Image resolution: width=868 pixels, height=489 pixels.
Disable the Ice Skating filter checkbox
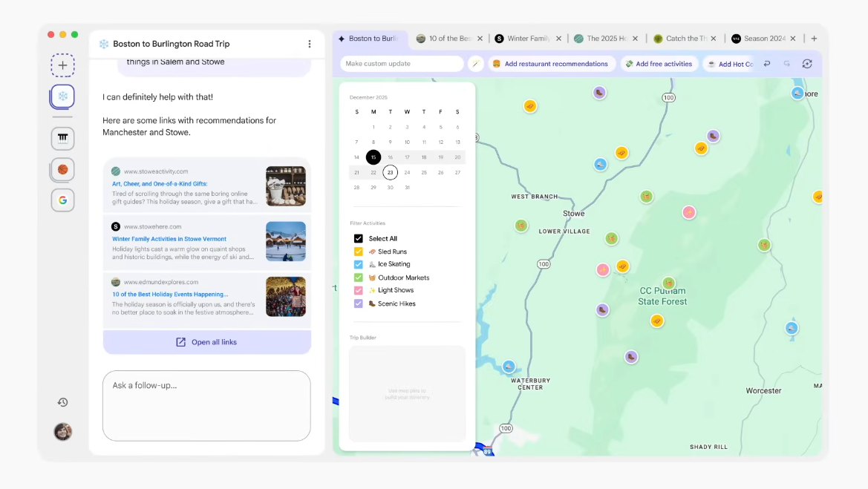tap(359, 264)
